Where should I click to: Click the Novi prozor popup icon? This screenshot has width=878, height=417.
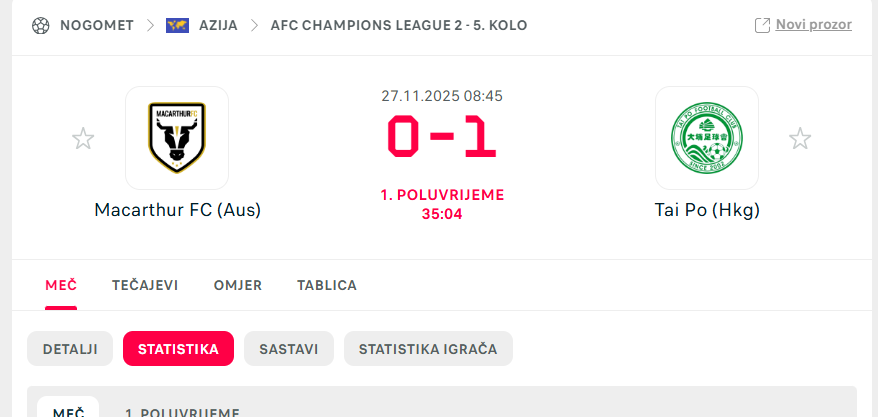coord(762,25)
